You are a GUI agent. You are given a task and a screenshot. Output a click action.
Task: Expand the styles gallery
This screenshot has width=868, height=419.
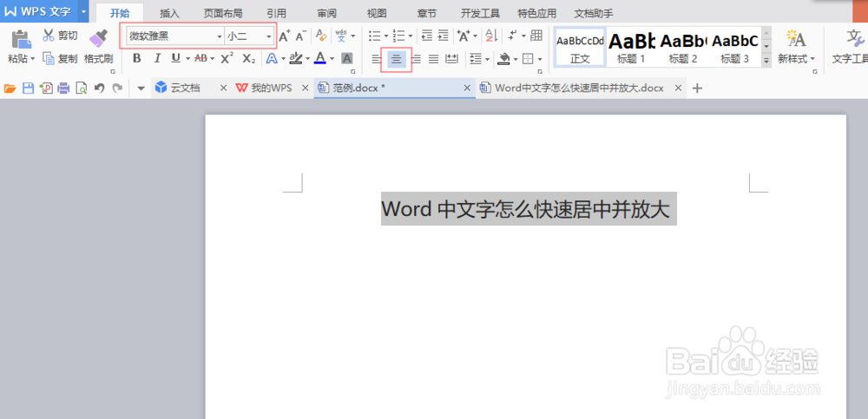pyautogui.click(x=766, y=62)
